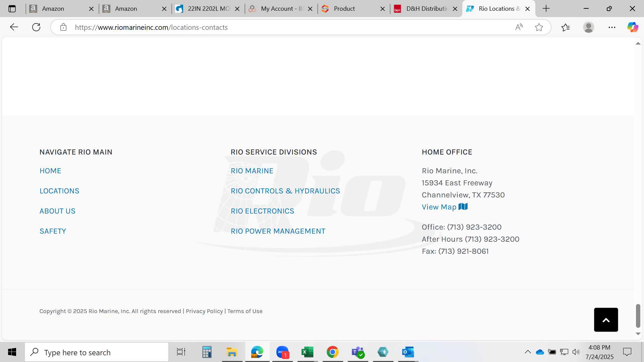Open the site information lock icon
Screen dimensions: 644x362
coord(63,27)
